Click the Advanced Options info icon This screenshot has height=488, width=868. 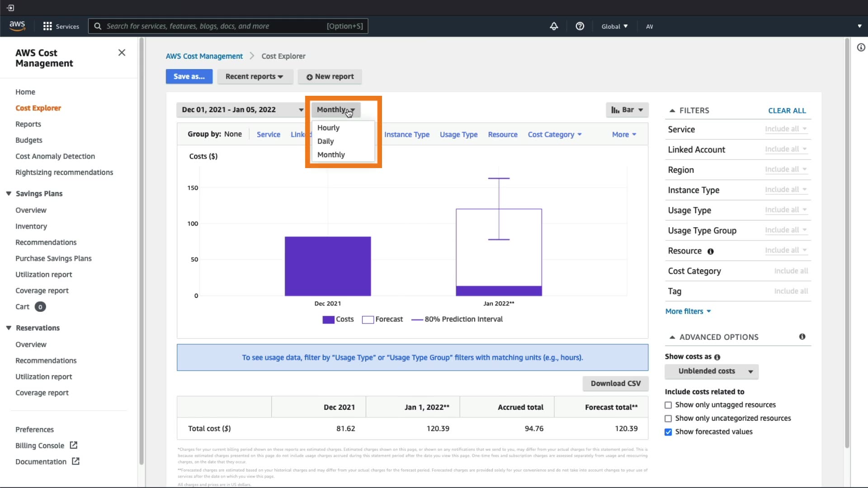[802, 337]
